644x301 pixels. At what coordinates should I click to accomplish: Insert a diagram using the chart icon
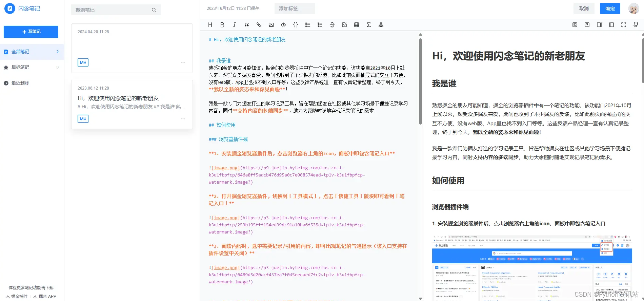(x=381, y=25)
